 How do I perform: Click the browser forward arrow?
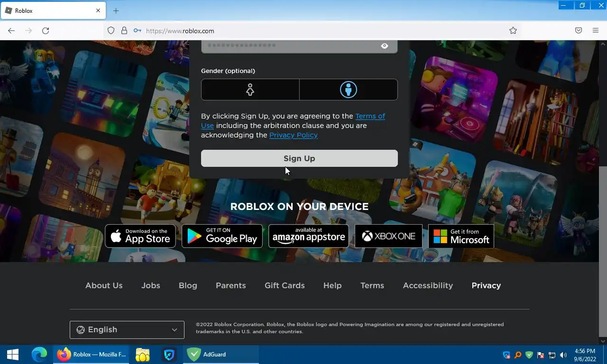28,31
